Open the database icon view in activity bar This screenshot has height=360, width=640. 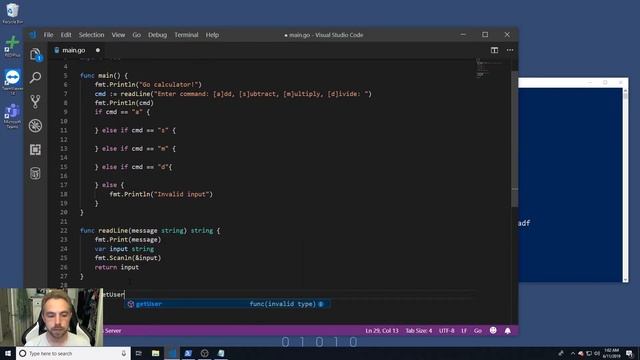pyautogui.click(x=35, y=173)
